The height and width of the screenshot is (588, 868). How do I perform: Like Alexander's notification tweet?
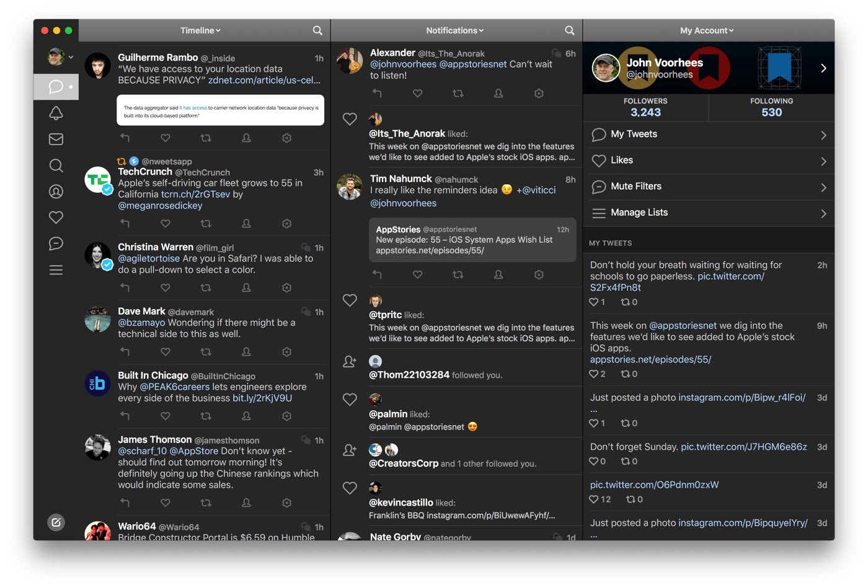point(417,93)
